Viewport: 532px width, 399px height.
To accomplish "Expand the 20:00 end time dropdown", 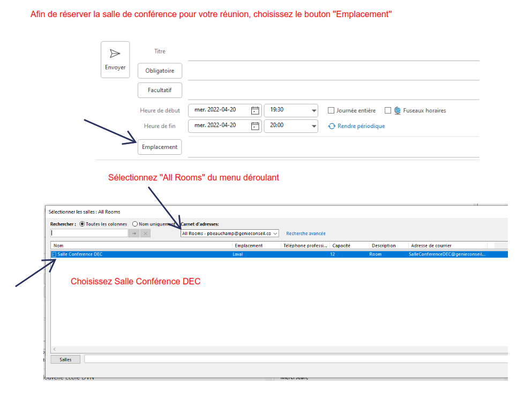I will (x=314, y=126).
